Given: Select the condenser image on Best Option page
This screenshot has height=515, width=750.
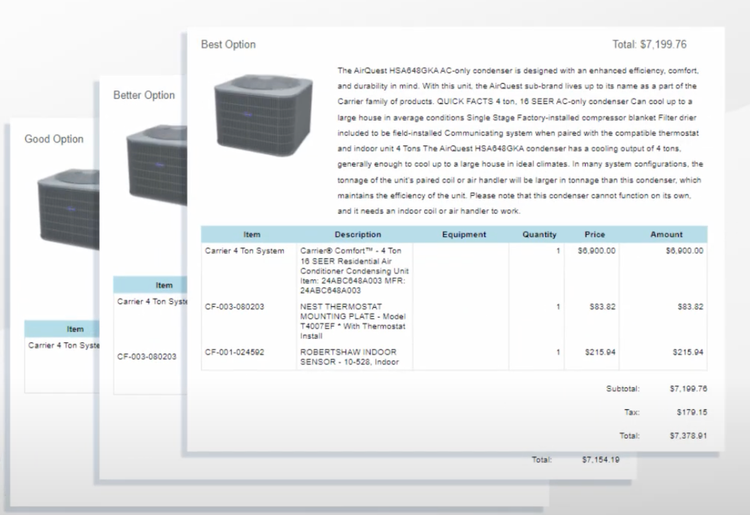Looking at the screenshot, I should 263,115.
